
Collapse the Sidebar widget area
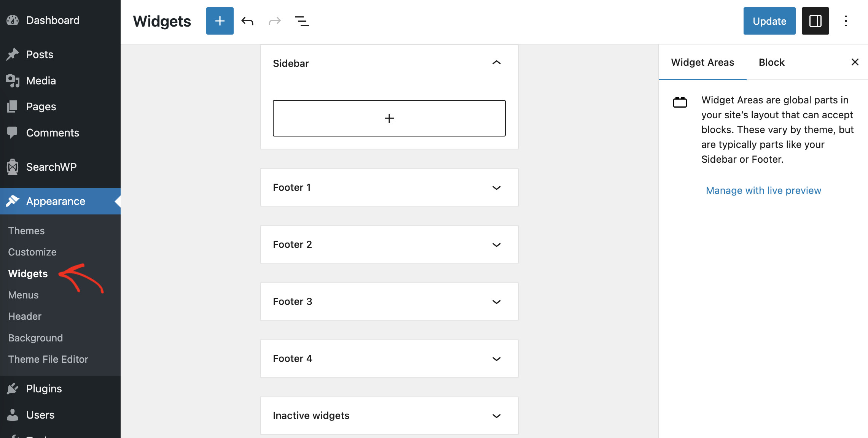tap(496, 63)
